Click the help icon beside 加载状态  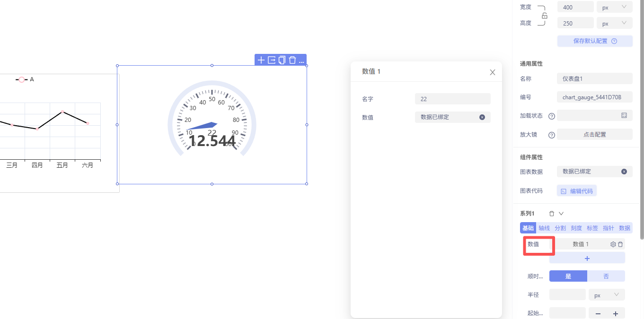click(551, 116)
